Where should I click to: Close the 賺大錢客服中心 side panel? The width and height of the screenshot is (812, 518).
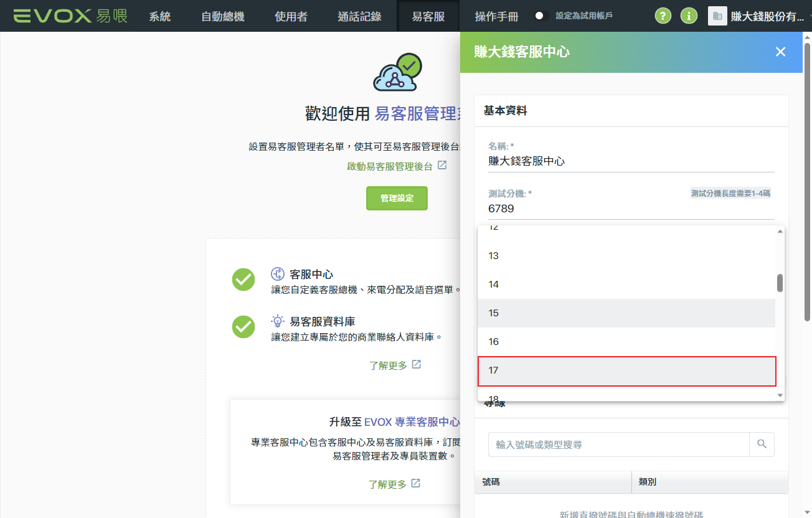780,52
